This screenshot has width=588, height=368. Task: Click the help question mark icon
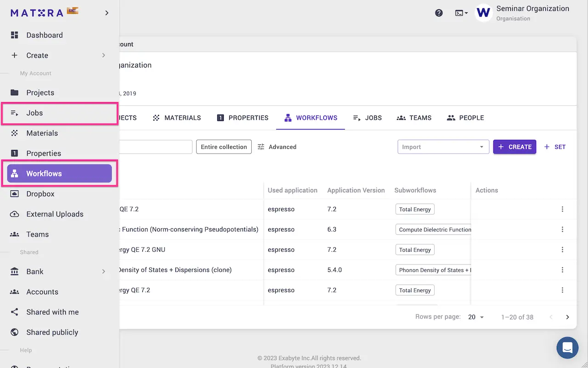[439, 13]
